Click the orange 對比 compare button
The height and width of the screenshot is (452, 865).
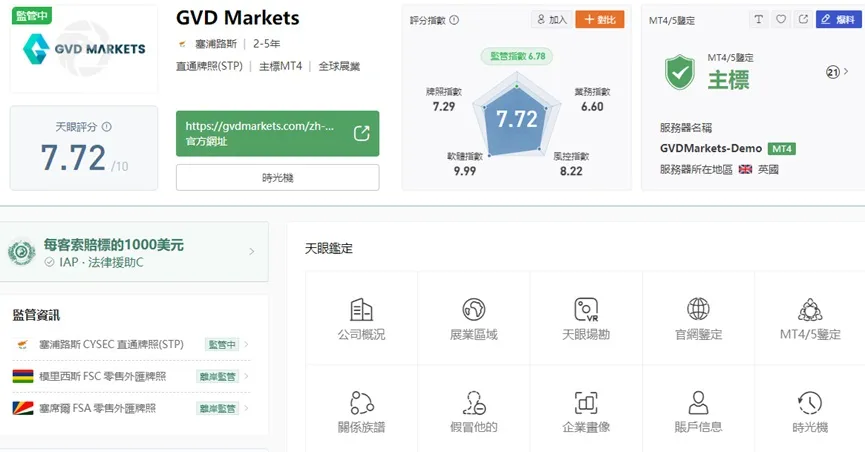[600, 19]
